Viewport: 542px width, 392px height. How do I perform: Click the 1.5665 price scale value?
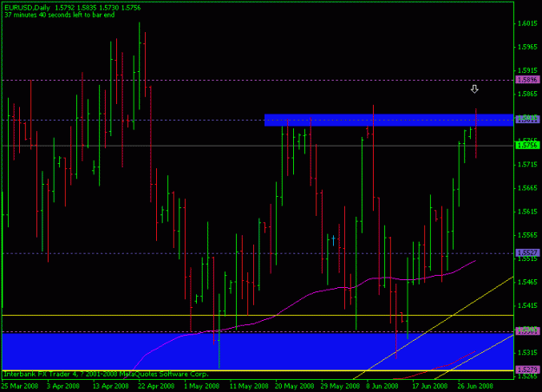528,188
